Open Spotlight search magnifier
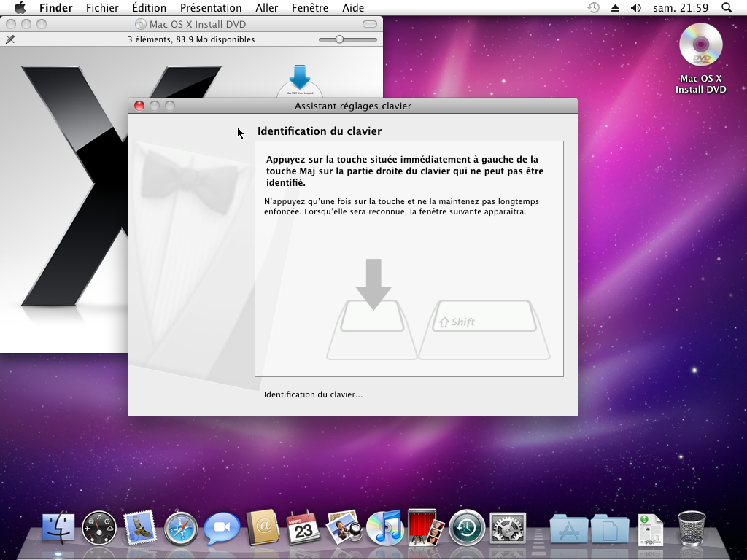This screenshot has height=560, width=747. click(x=727, y=7)
